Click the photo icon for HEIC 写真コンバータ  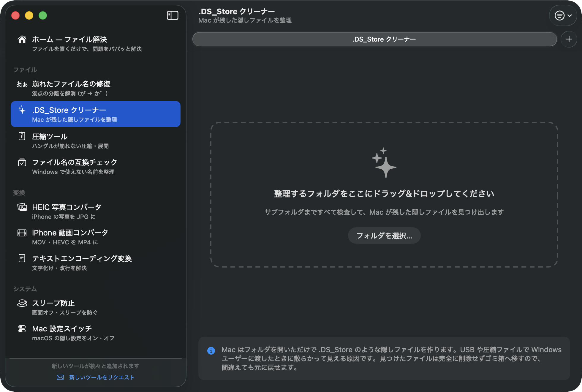pyautogui.click(x=22, y=207)
